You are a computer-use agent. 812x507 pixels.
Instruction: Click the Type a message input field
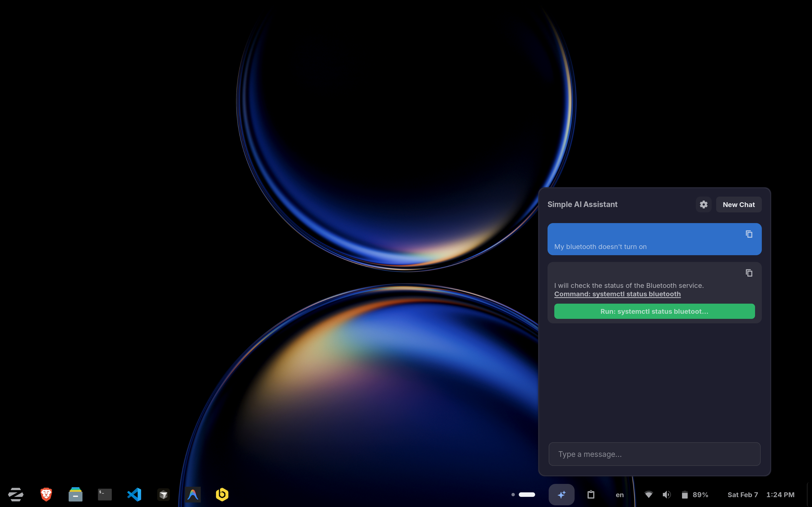pyautogui.click(x=654, y=454)
